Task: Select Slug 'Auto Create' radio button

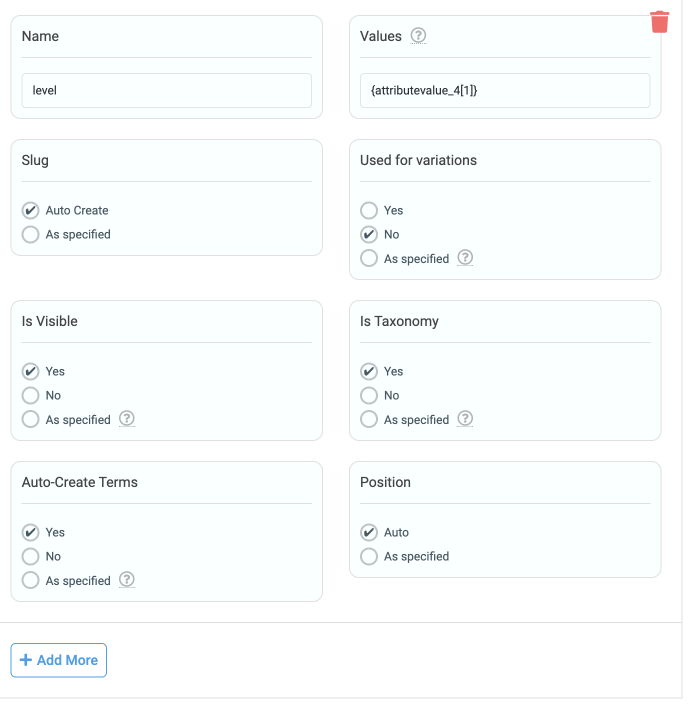Action: point(31,210)
